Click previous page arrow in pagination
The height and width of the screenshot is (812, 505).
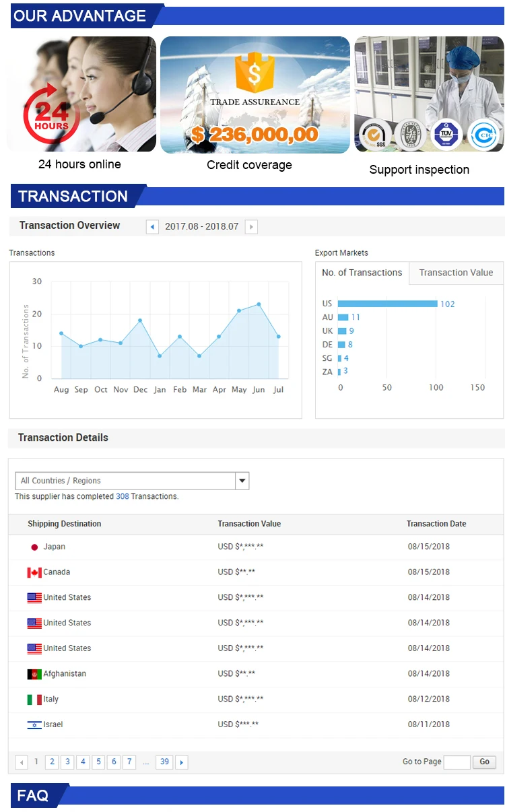coord(22,762)
